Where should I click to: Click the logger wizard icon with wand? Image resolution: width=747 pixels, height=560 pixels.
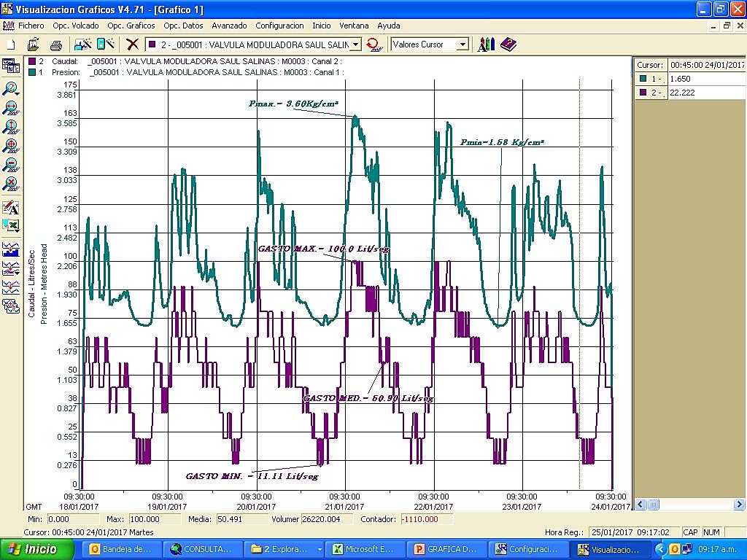[x=105, y=44]
